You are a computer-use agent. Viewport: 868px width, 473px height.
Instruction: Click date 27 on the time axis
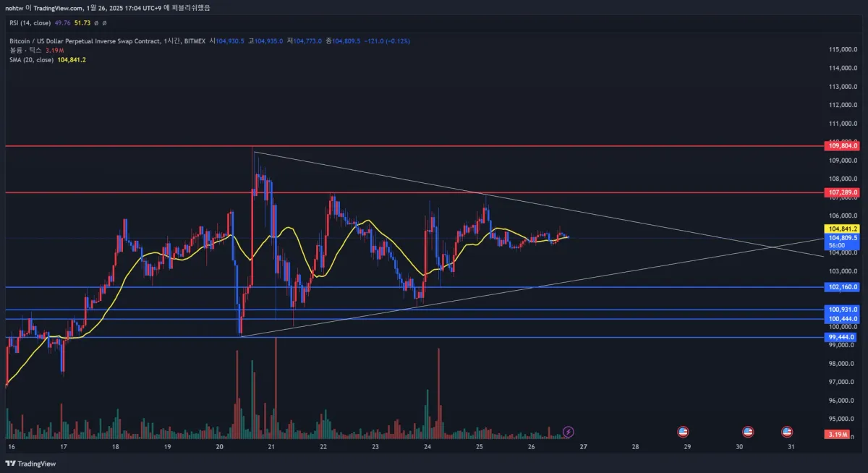[x=583, y=447]
